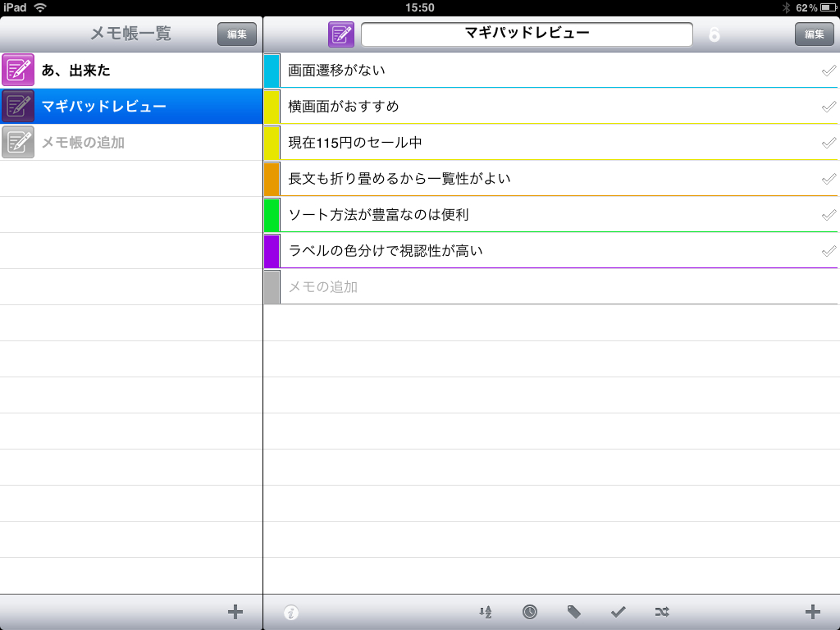The width and height of the screenshot is (840, 630).
Task: Toggle checkmark for 画面遷移がない
Action: click(x=829, y=71)
